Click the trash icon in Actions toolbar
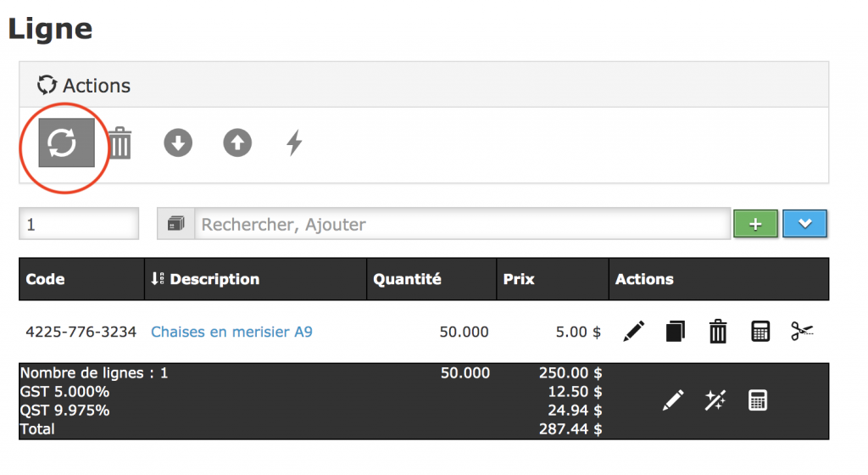Screen dimensions: 868x475 [120, 143]
